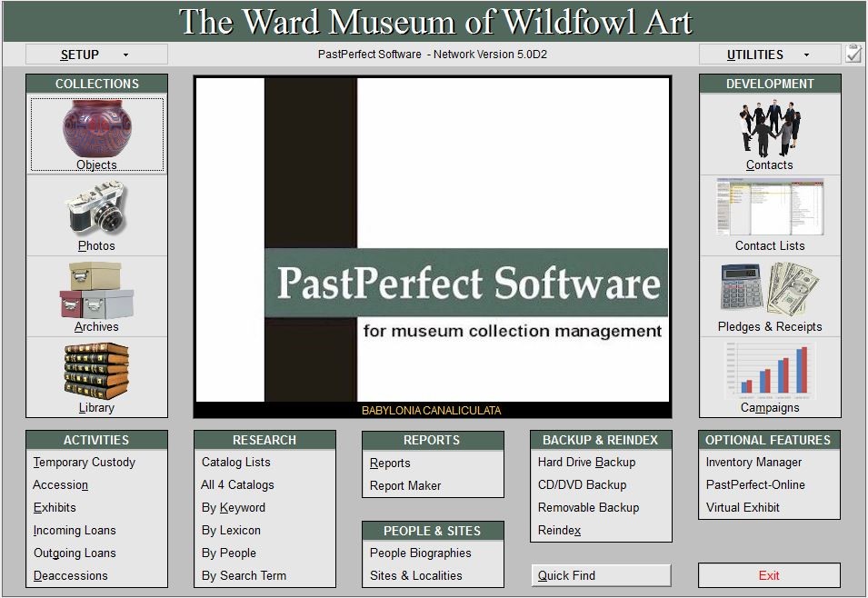This screenshot has height=598, width=868.
Task: Click the red Exit button
Action: (x=769, y=575)
